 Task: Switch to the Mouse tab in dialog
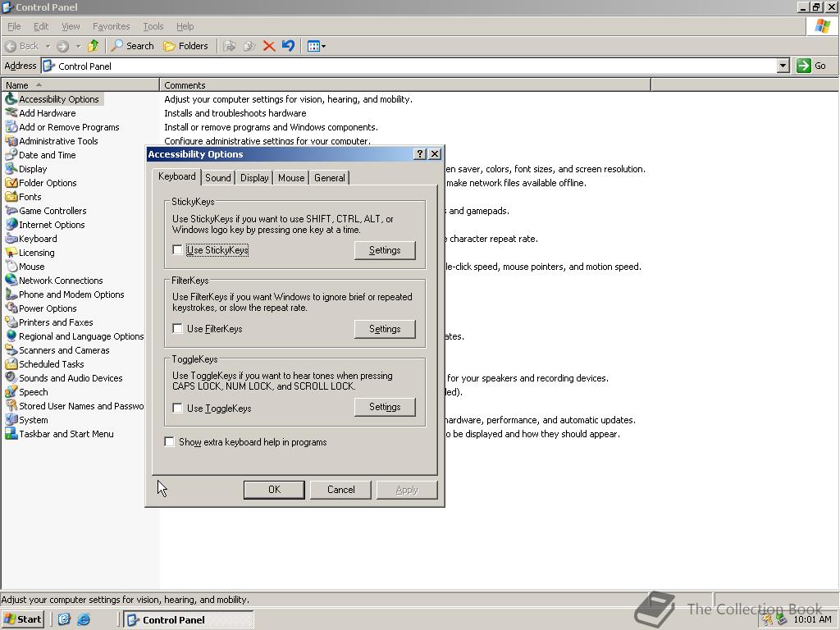(291, 178)
